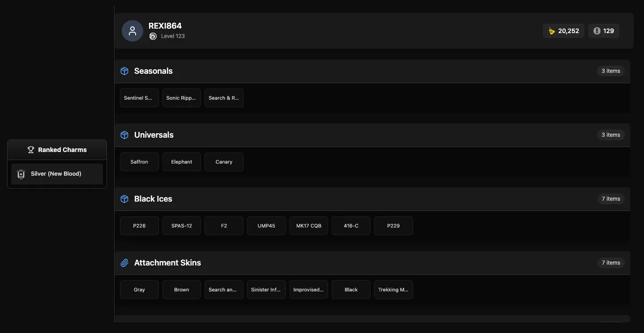The image size is (644, 333).
Task: Choose the Black attachment skin
Action: (x=351, y=290)
